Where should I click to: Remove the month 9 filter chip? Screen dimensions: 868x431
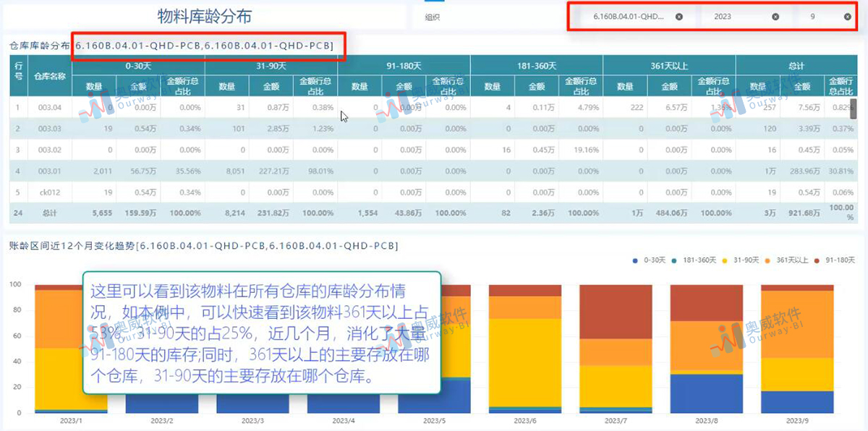[846, 16]
